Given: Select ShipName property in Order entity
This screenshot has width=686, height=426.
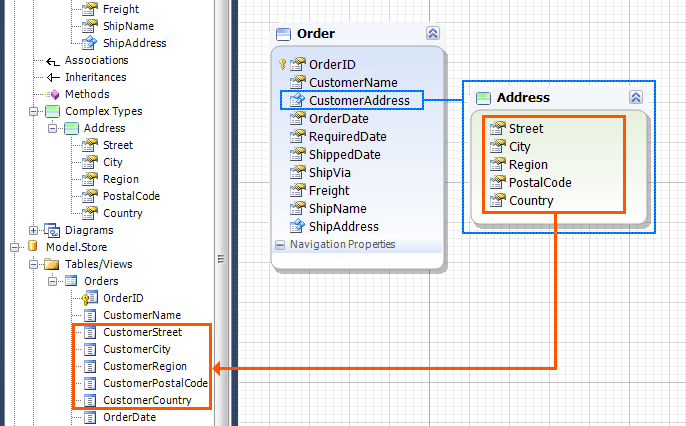Looking at the screenshot, I should click(337, 209).
